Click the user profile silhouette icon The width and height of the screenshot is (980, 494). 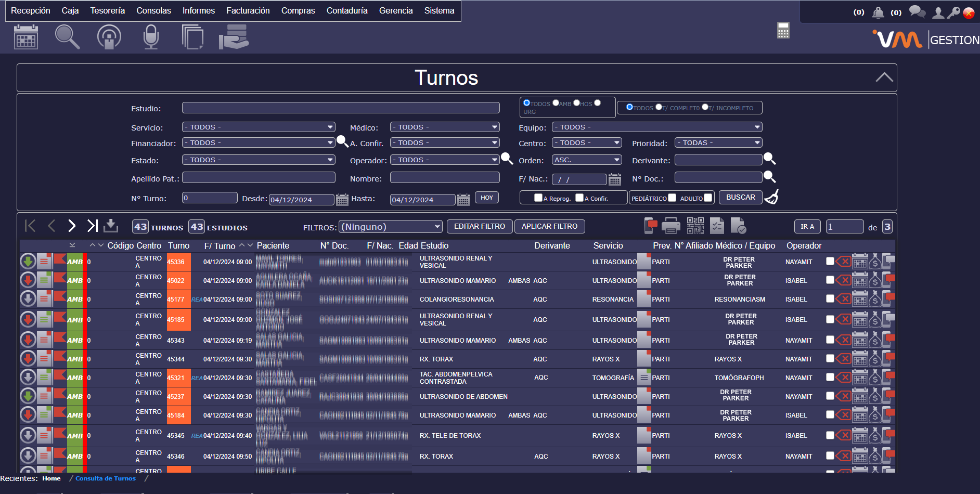(x=938, y=12)
